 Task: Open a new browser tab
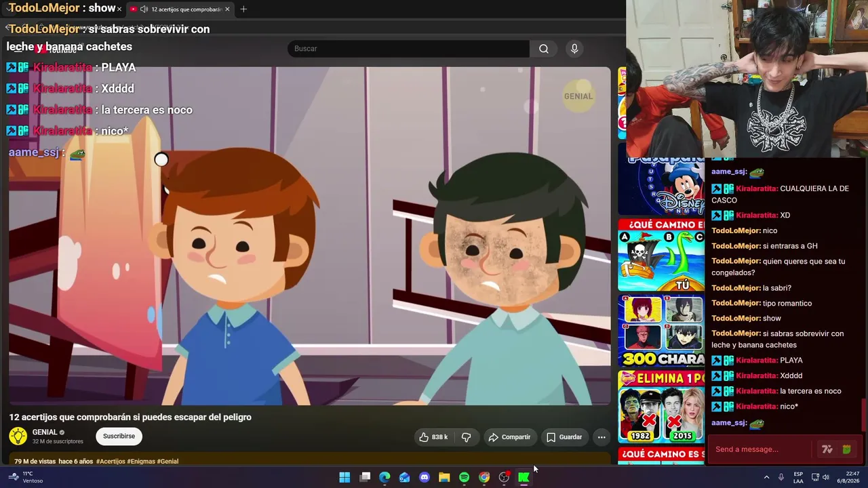click(243, 9)
